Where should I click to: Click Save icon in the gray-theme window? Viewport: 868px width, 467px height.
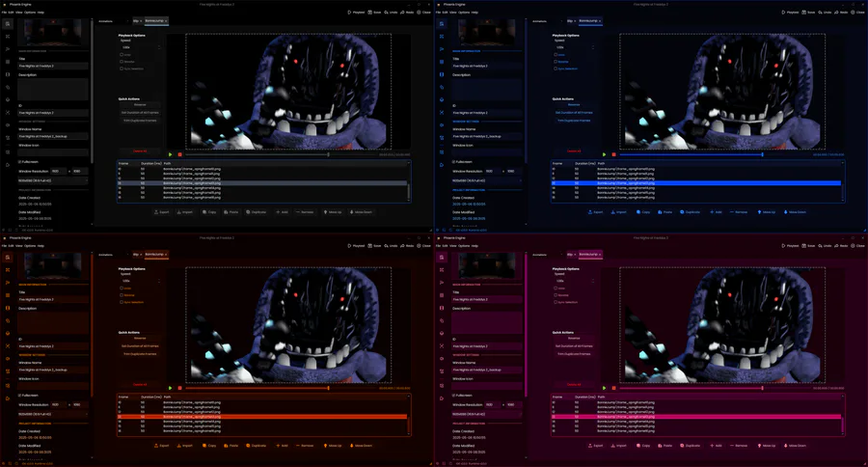370,13
